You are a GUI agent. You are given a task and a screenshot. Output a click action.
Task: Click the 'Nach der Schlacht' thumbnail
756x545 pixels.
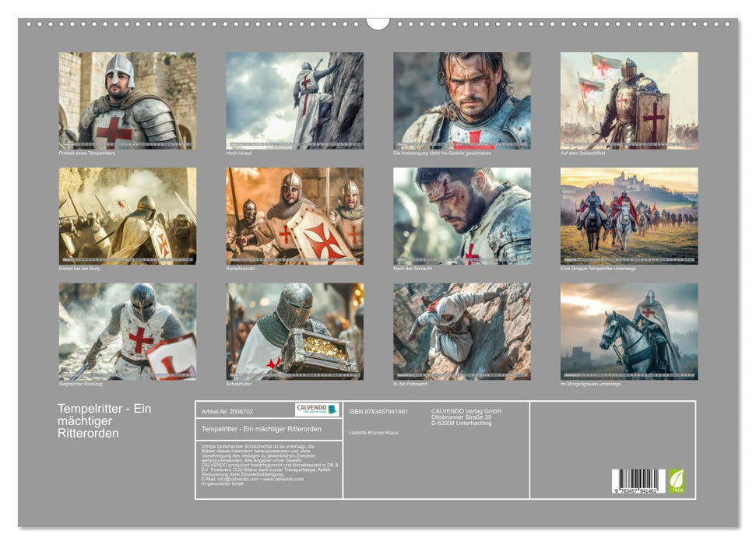(462, 216)
